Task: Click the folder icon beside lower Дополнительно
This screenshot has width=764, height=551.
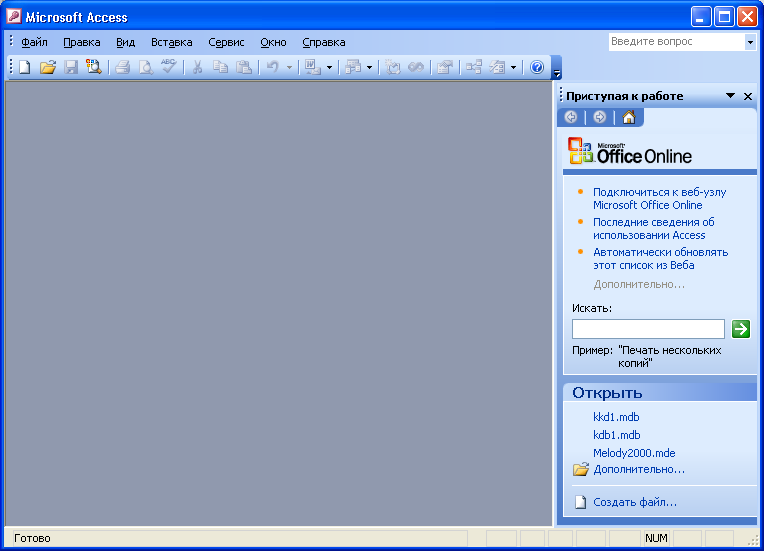Action: [x=580, y=469]
